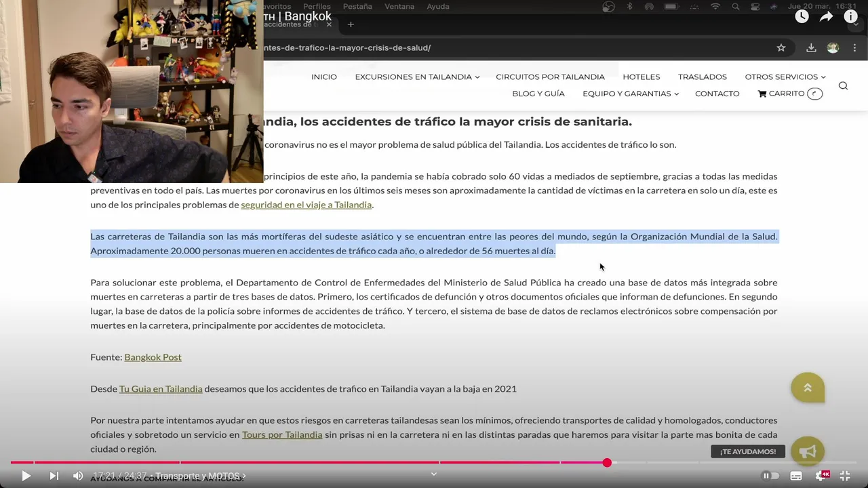Expand EQUIPO Y GARANTIAS dropdown

pos(631,94)
